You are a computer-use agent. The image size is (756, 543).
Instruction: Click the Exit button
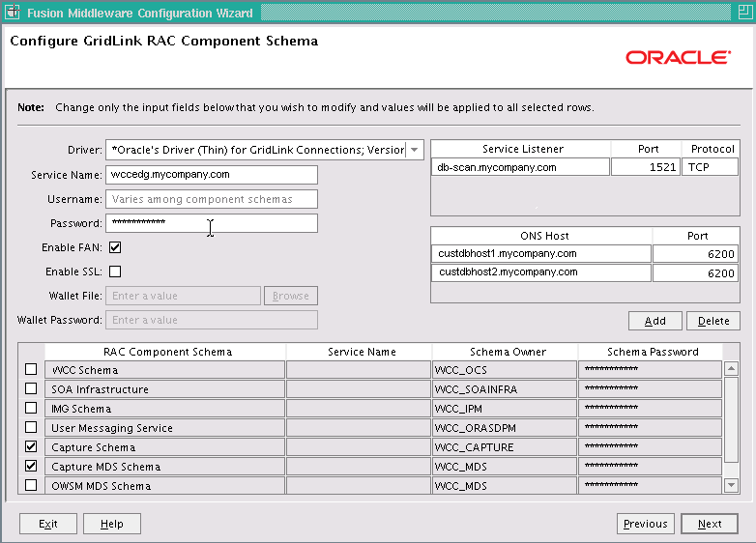click(48, 524)
